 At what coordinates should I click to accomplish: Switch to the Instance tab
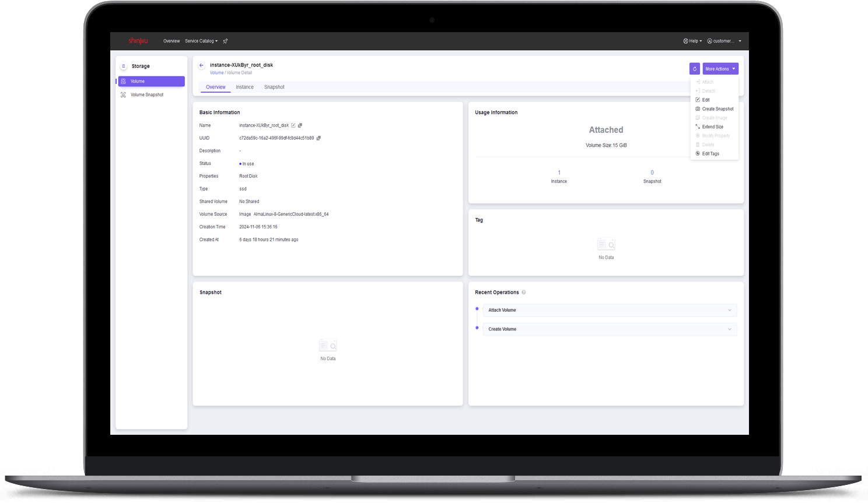(x=244, y=87)
